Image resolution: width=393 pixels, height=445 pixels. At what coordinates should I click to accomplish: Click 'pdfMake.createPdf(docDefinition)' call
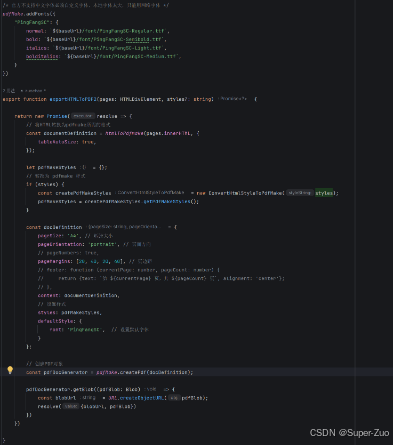(x=144, y=372)
